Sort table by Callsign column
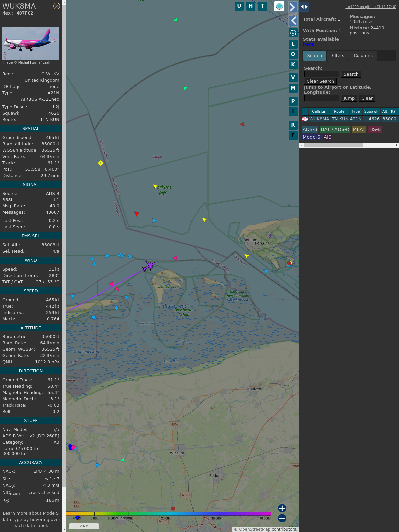The width and height of the screenshot is (399, 532). point(319,112)
